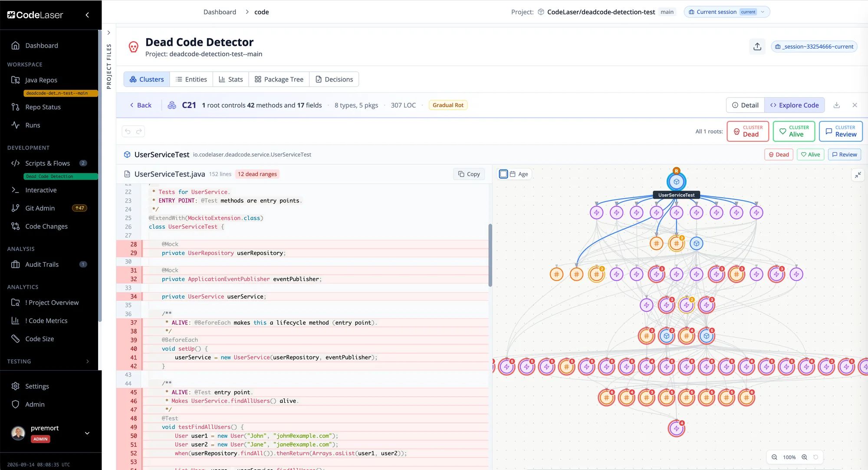Viewport: 868px width, 470px height.
Task: Zoom out the dependency graph
Action: (x=774, y=457)
